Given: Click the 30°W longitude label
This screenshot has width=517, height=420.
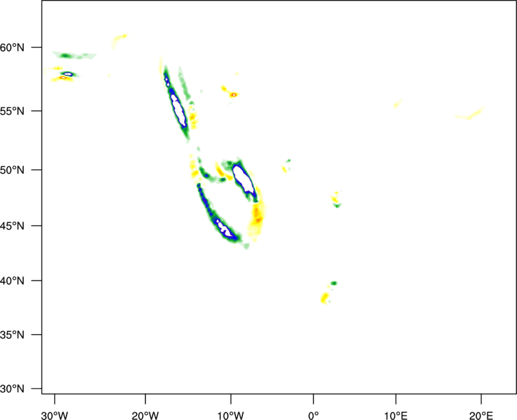Looking at the screenshot, I should [x=55, y=415].
